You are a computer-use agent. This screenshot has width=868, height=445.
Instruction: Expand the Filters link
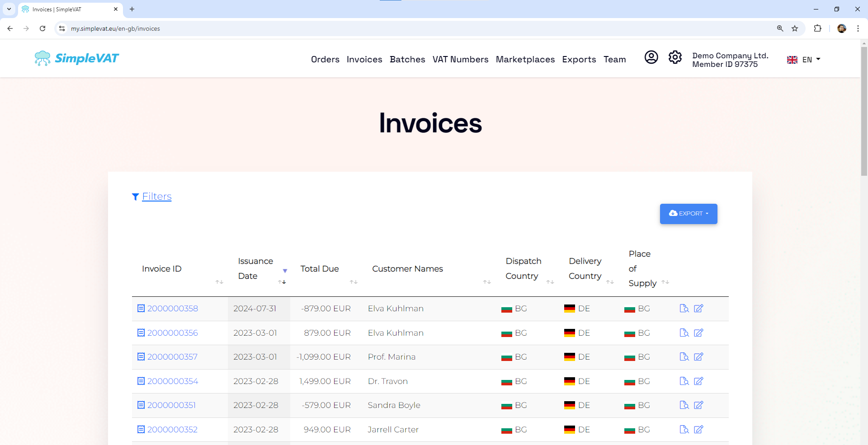(156, 197)
